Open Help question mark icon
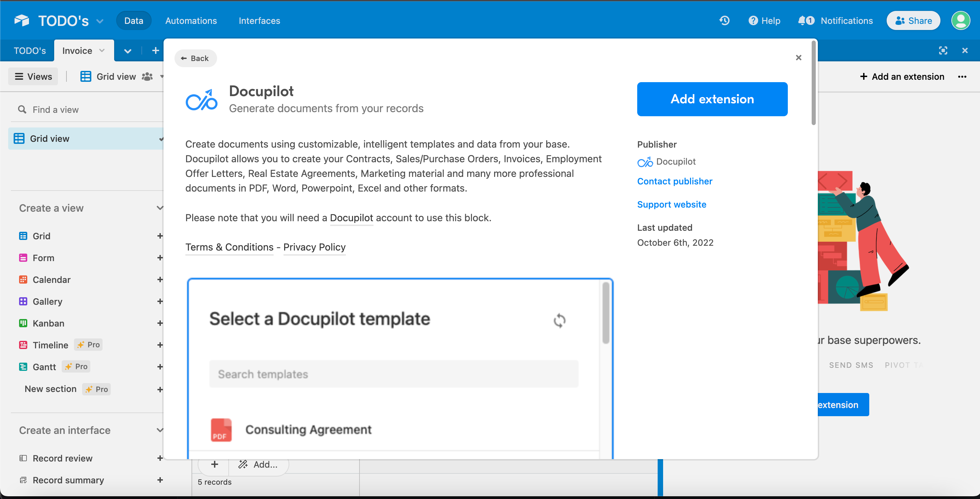Image resolution: width=980 pixels, height=499 pixels. [x=753, y=20]
